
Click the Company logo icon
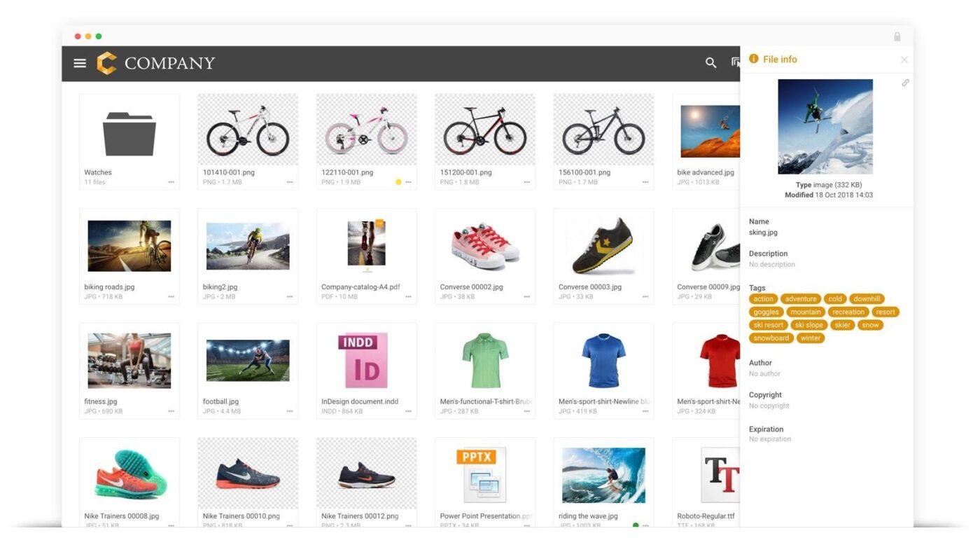click(x=106, y=63)
